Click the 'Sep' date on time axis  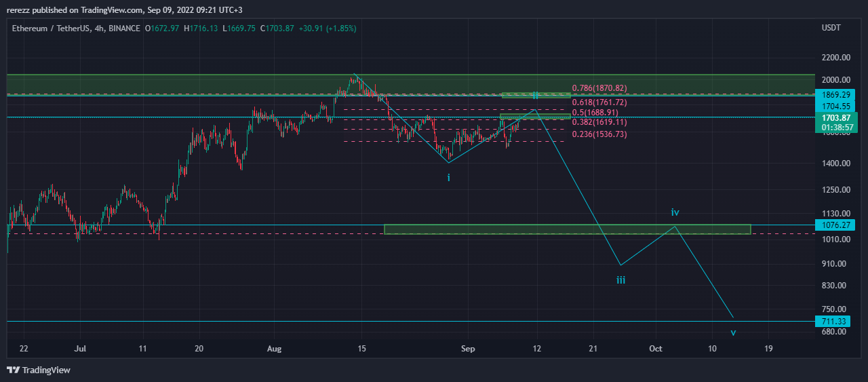tap(467, 348)
